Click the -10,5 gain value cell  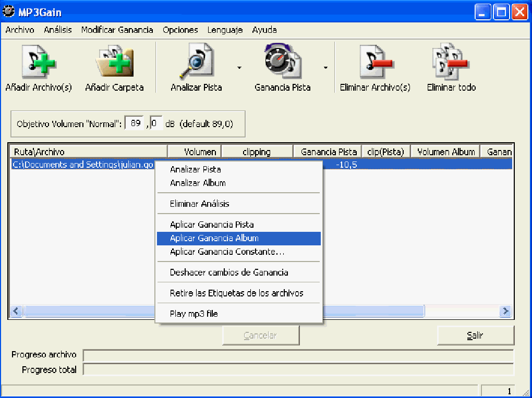pyautogui.click(x=346, y=165)
